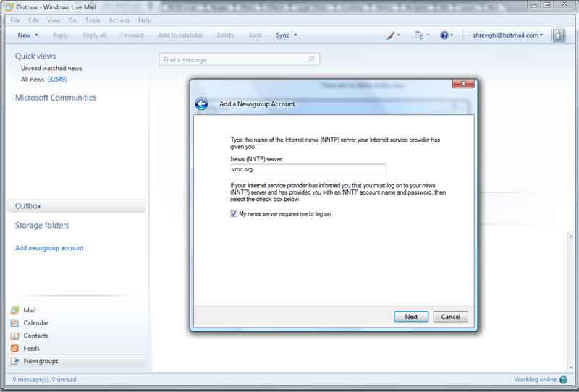
Task: Open the Help menu
Action: pos(144,20)
